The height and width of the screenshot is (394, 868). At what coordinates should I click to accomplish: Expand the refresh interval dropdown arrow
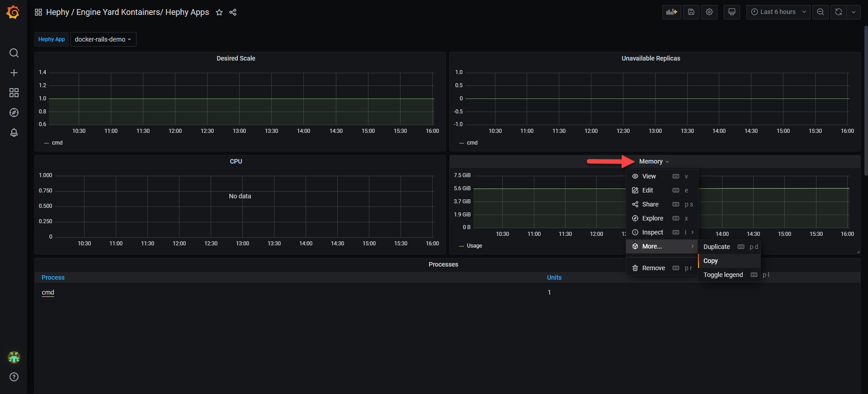[x=853, y=12]
